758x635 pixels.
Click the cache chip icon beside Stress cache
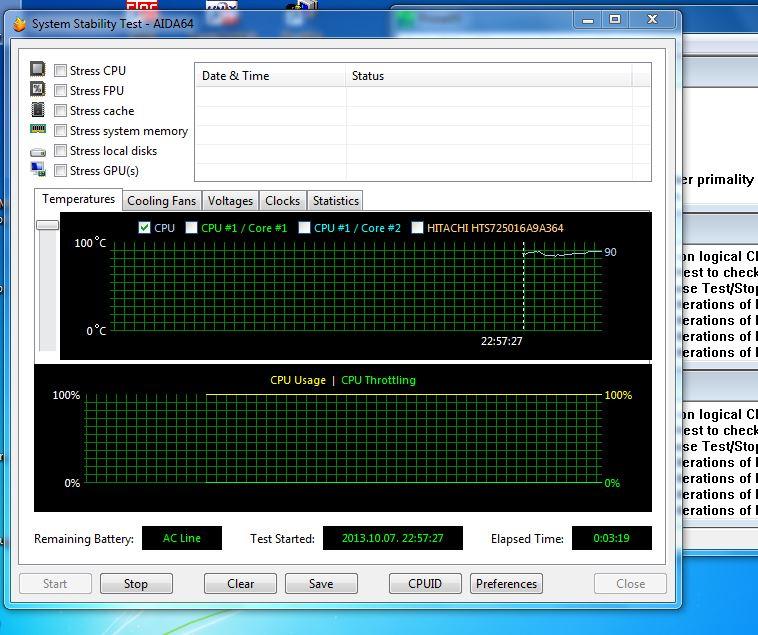38,110
